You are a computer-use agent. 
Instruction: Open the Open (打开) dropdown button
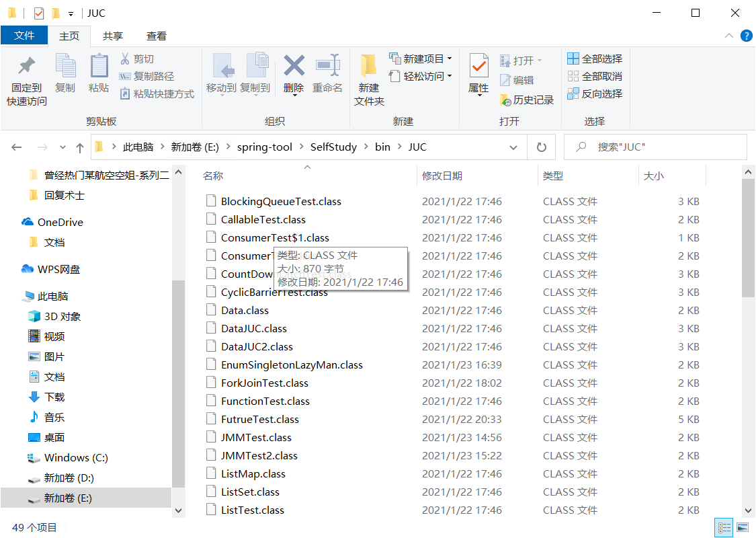[x=521, y=61]
